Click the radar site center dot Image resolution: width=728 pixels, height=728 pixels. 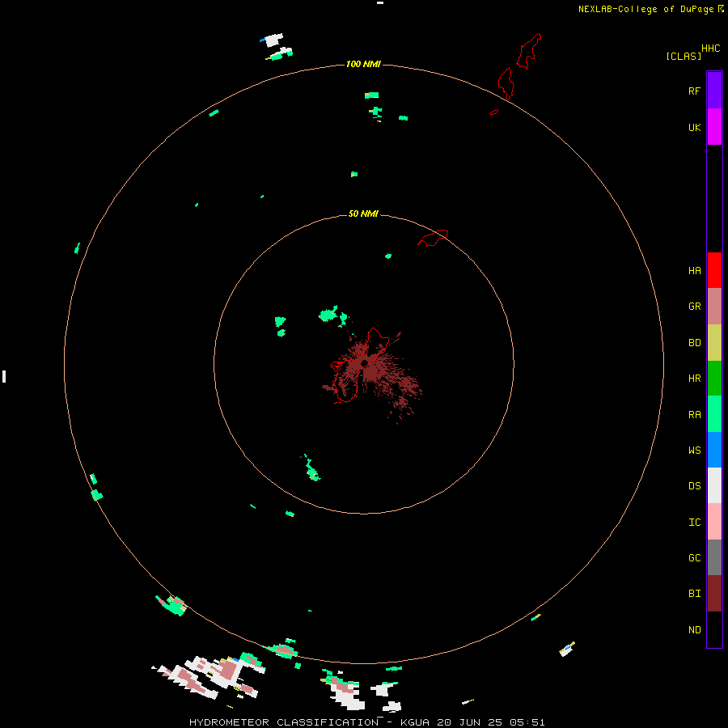365,363
